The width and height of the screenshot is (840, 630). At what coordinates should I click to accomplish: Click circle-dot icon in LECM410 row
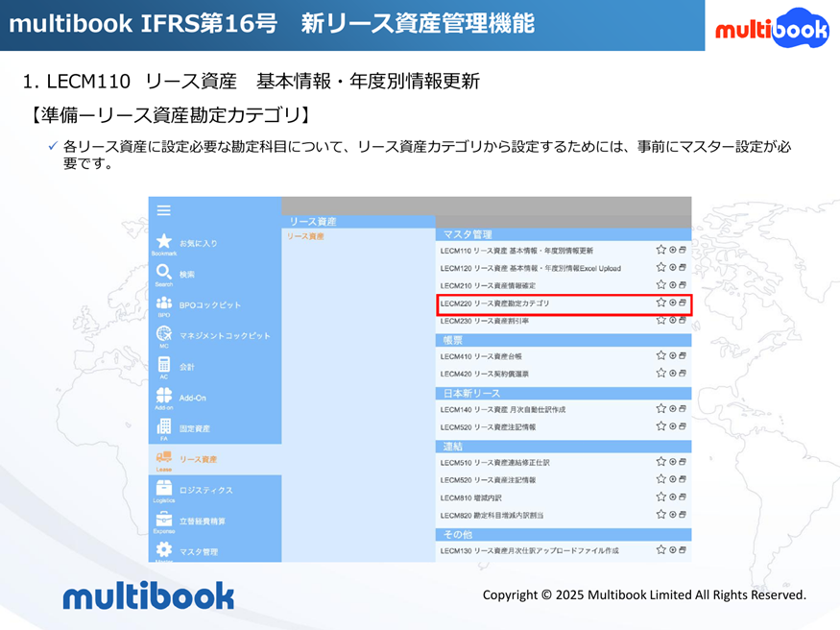click(x=673, y=355)
